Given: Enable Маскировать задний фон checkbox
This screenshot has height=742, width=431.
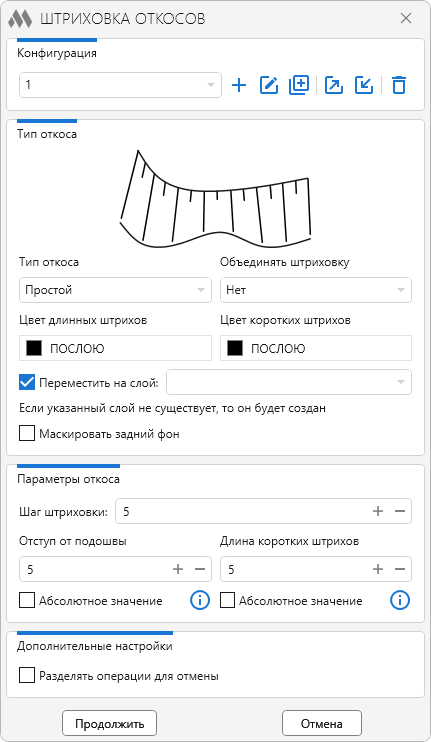Looking at the screenshot, I should pos(27,433).
